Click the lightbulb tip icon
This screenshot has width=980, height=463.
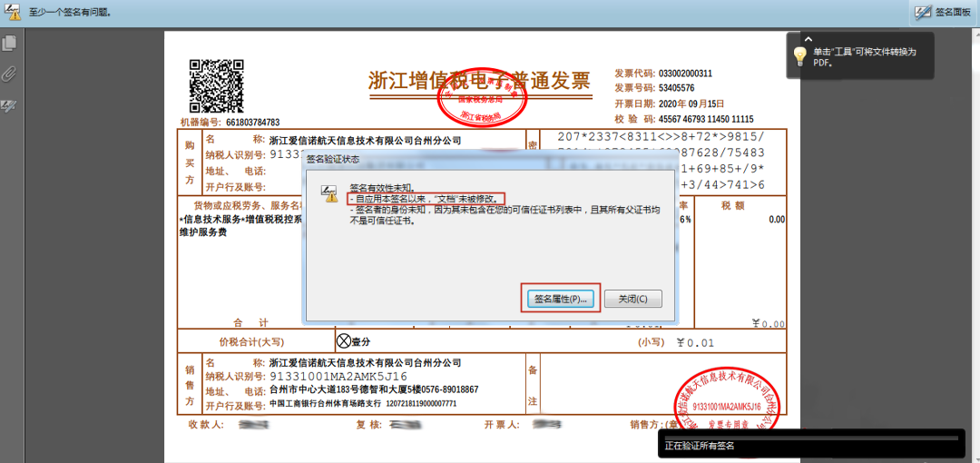pyautogui.click(x=800, y=57)
